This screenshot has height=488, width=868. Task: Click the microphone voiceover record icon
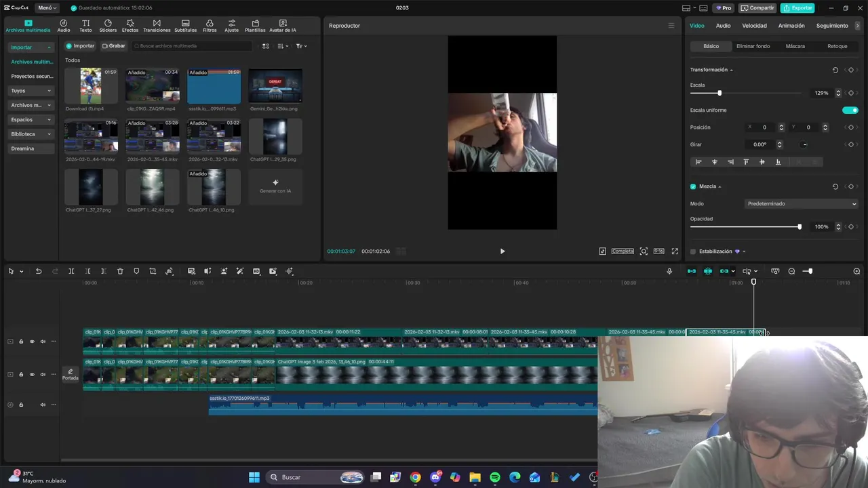[x=669, y=271]
